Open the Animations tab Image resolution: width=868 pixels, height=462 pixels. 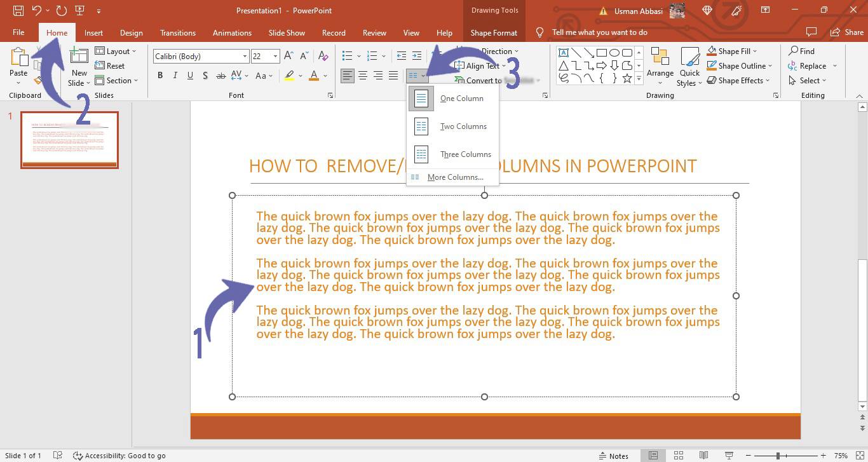[232, 32]
